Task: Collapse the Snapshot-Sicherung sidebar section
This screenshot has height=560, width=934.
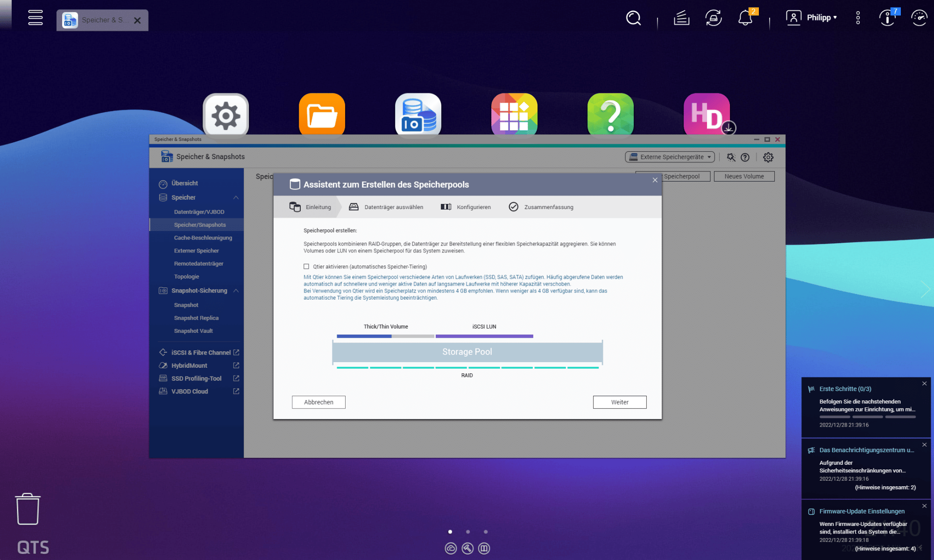Action: point(236,290)
